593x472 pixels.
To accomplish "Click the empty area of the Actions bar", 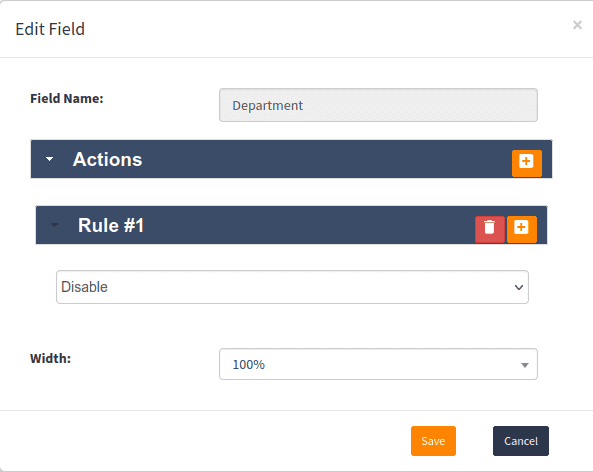I will (x=325, y=159).
